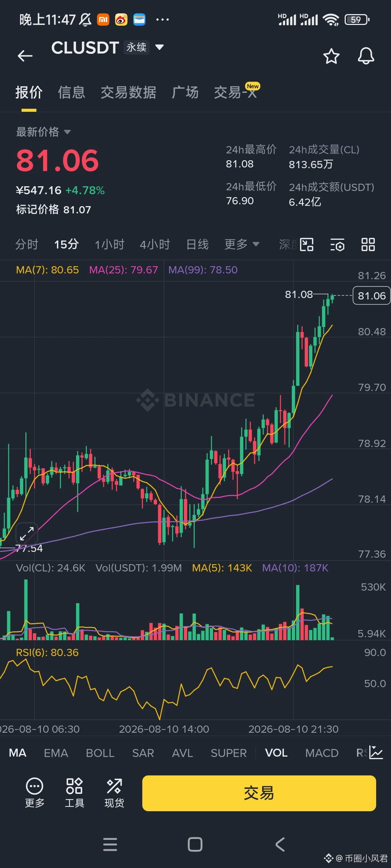The height and width of the screenshot is (868, 391).
Task: Tap the 永续 perpetual label
Action: coord(136,47)
